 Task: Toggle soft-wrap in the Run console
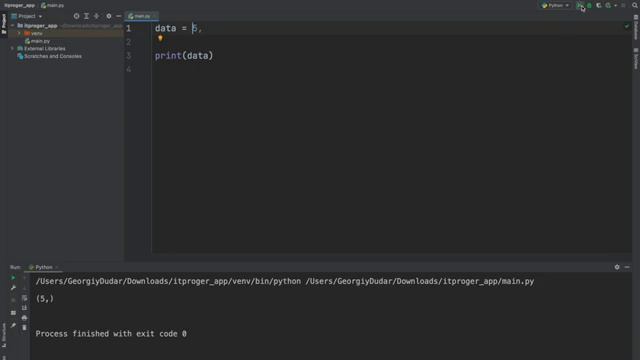pyautogui.click(x=24, y=298)
